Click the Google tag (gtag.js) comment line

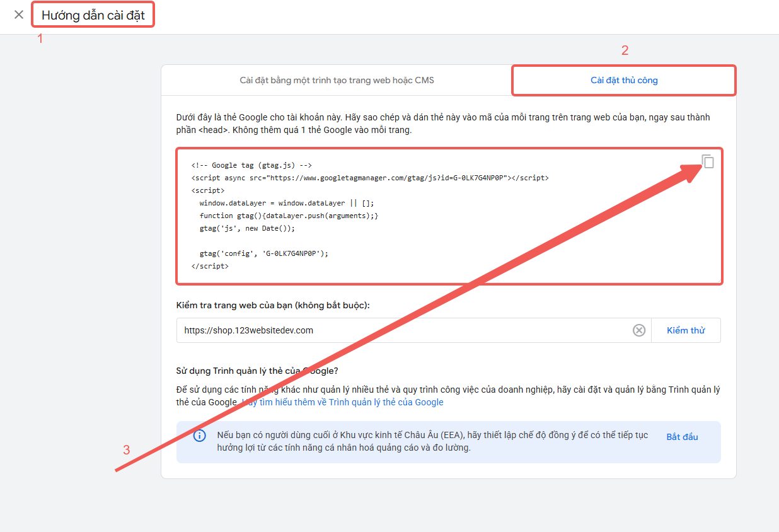coord(252,165)
